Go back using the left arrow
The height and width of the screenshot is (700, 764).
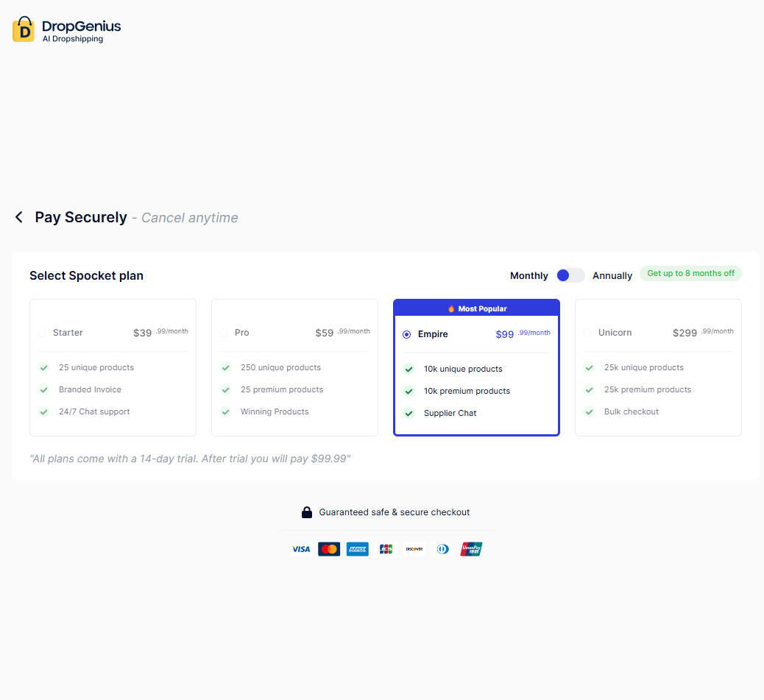point(19,217)
